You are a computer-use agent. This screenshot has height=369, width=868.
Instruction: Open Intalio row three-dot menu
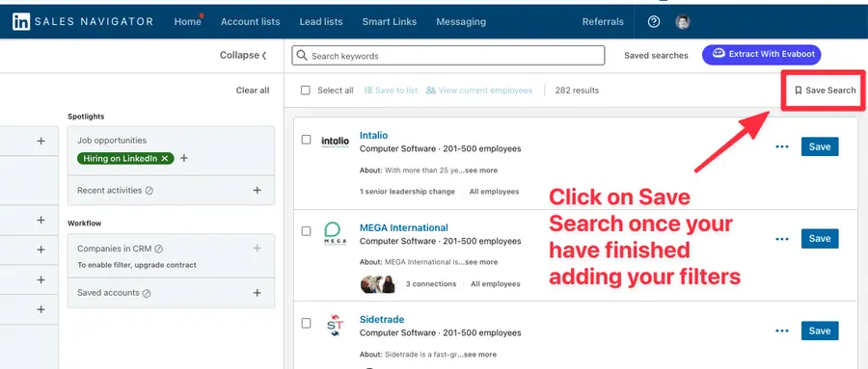coord(781,146)
